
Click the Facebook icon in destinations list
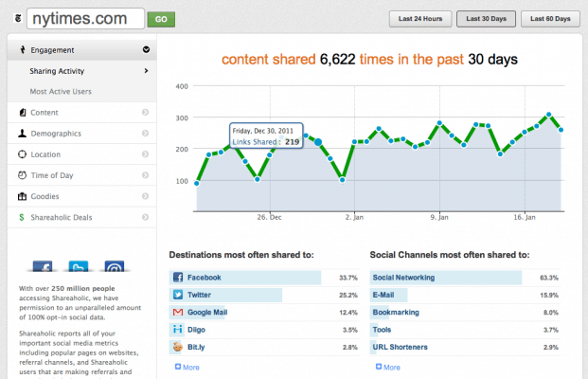(177, 278)
